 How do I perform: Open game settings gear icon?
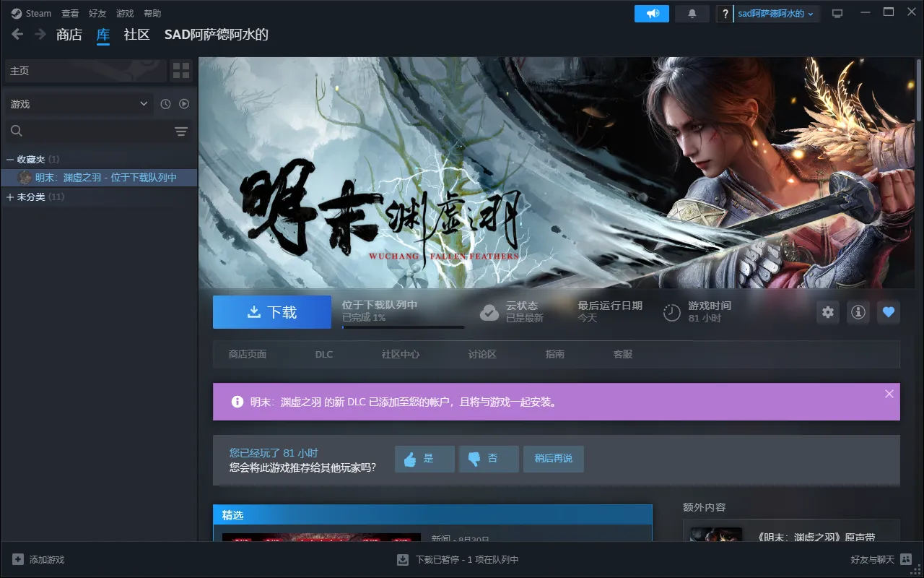[x=828, y=312]
